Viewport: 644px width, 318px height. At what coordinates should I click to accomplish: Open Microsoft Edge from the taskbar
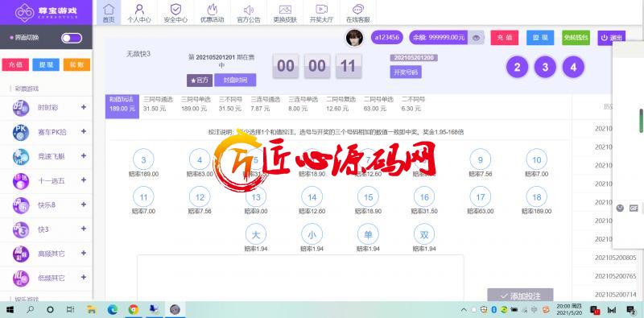[113, 309]
